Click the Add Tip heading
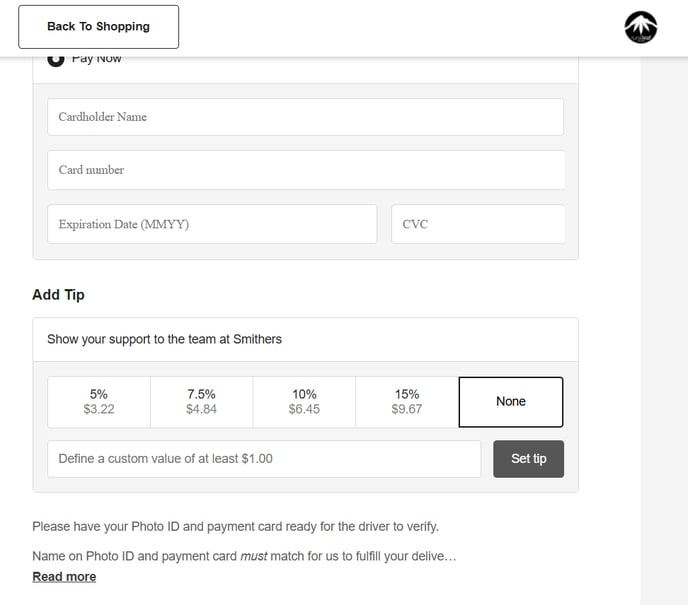Viewport: 688px width, 605px height. (x=58, y=295)
